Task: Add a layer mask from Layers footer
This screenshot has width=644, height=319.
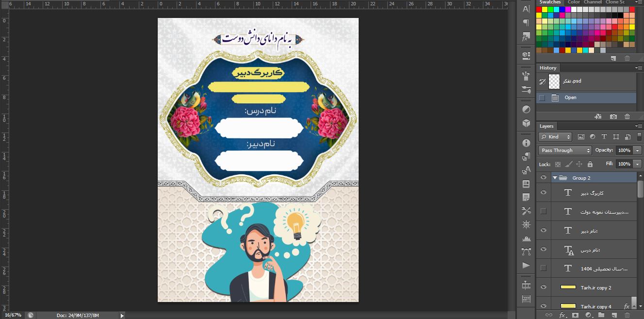Action: [x=575, y=315]
